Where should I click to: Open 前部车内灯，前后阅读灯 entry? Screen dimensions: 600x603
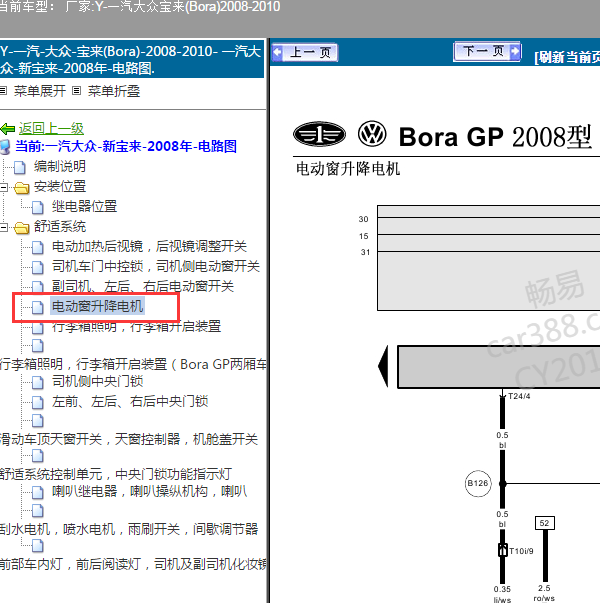pyautogui.click(x=133, y=564)
